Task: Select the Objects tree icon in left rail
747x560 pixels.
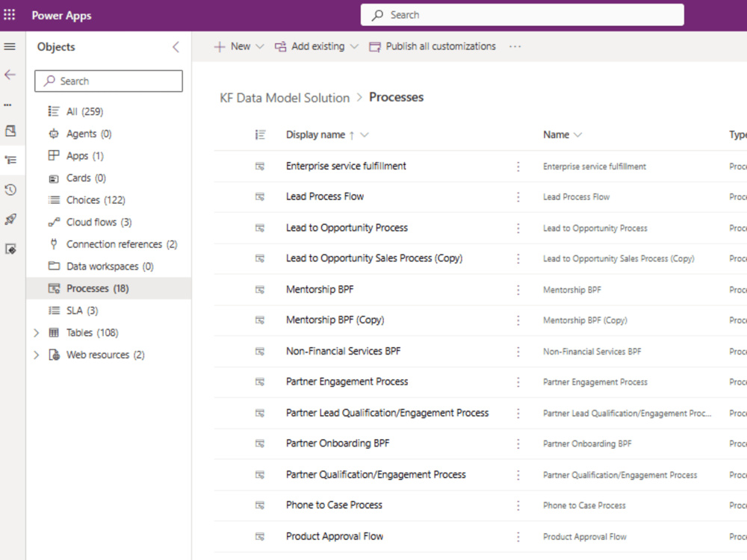Action: coord(10,160)
